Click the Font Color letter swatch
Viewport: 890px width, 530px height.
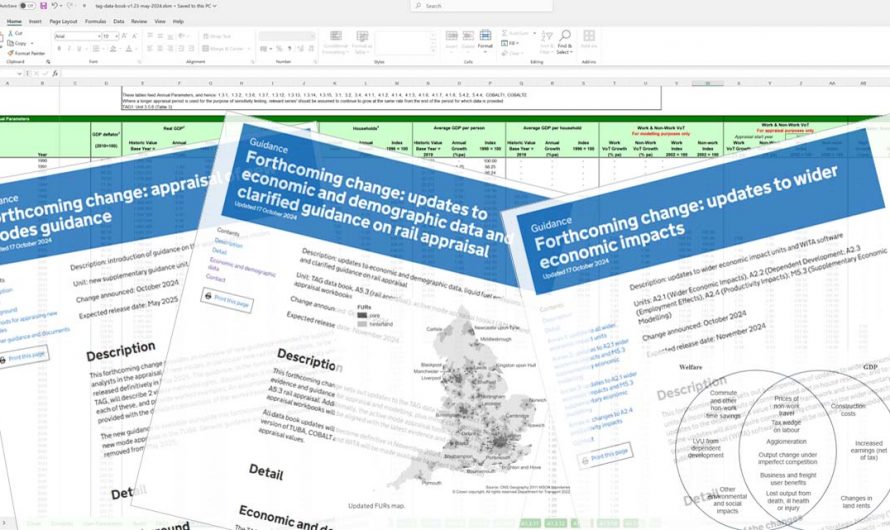pos(129,49)
